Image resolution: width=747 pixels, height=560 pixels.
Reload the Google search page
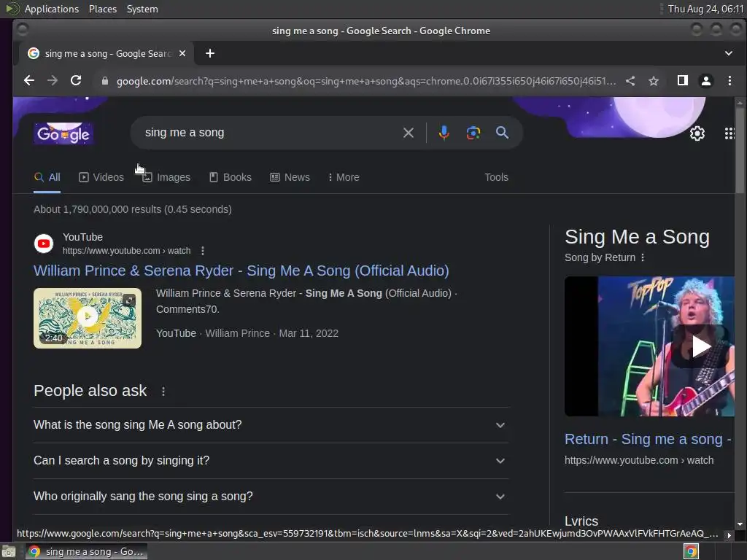76,80
